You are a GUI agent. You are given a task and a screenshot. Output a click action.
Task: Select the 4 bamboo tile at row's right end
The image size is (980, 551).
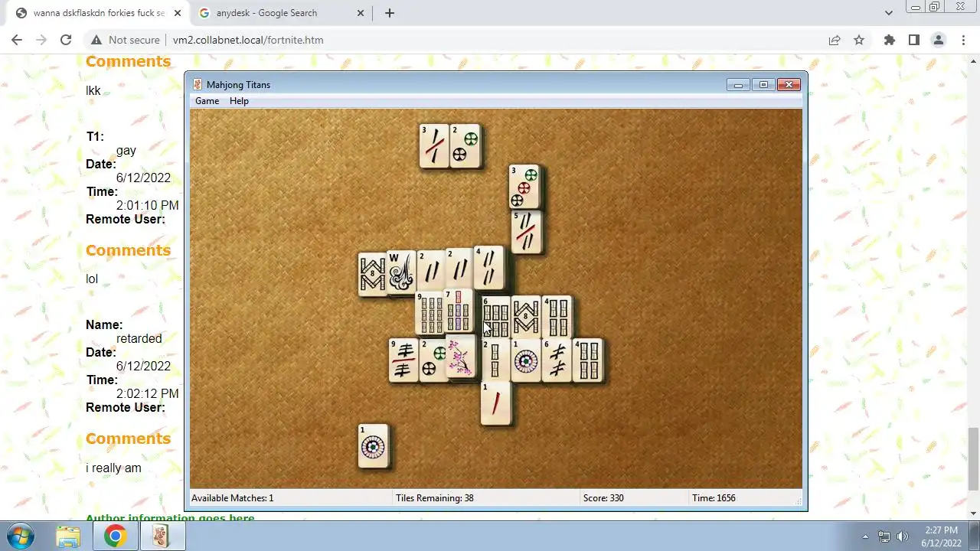[x=587, y=360]
